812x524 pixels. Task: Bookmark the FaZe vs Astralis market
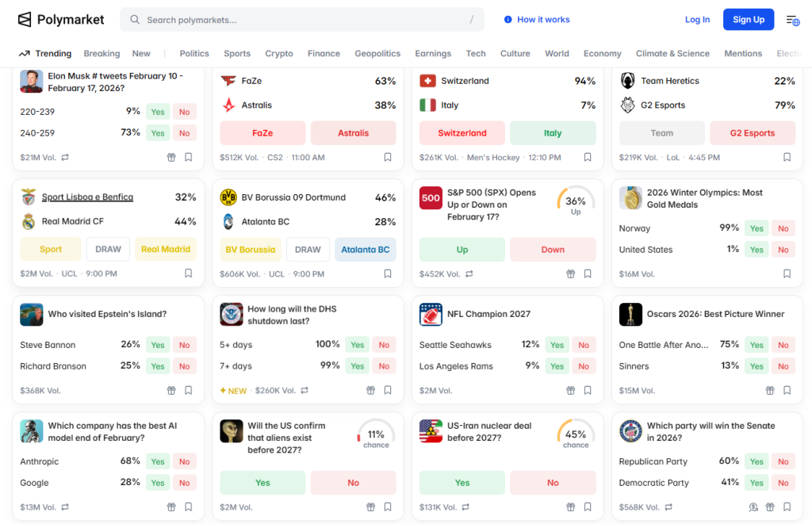pos(388,157)
